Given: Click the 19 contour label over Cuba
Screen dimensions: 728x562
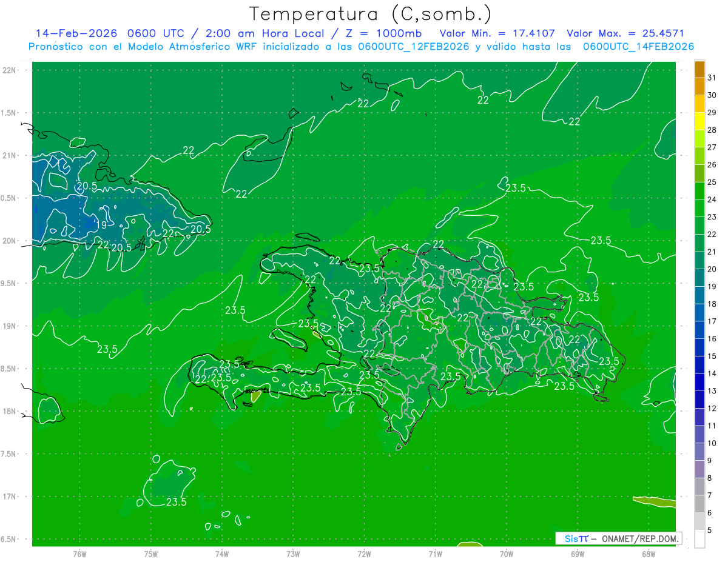Looking at the screenshot, I should click(101, 225).
